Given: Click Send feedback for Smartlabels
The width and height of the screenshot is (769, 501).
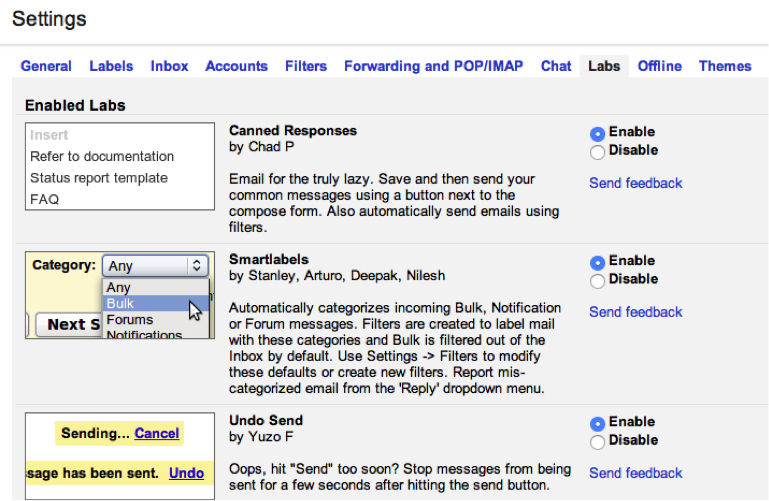Looking at the screenshot, I should click(x=635, y=312).
